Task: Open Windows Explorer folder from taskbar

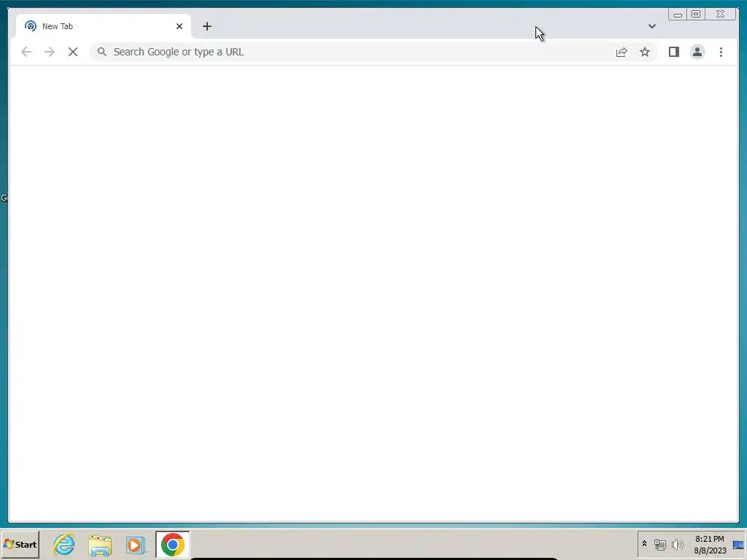Action: pyautogui.click(x=99, y=544)
